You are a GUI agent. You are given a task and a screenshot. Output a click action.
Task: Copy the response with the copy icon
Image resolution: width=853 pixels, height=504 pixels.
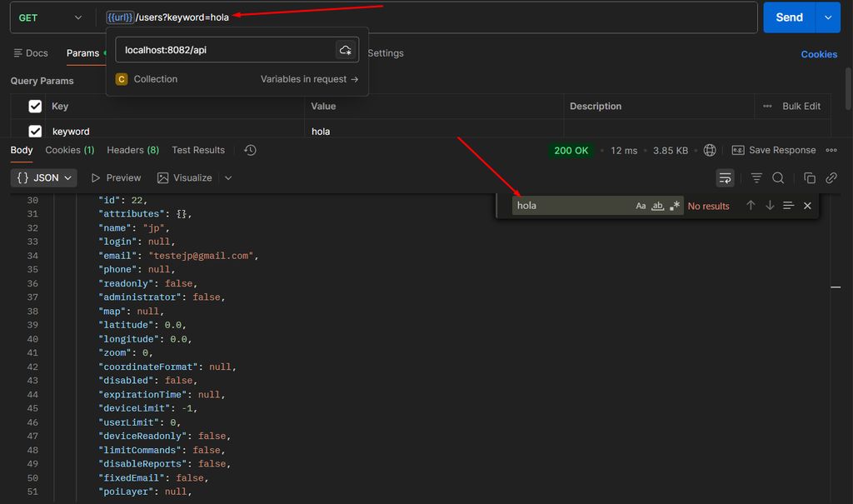coord(810,178)
